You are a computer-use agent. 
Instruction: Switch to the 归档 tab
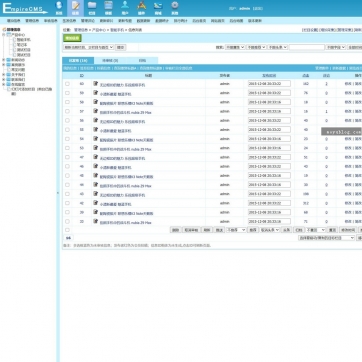click(142, 61)
